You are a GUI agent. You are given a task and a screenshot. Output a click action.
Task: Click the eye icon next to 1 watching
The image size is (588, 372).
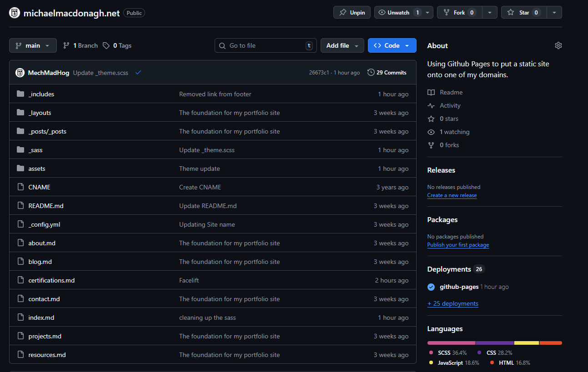coord(431,132)
